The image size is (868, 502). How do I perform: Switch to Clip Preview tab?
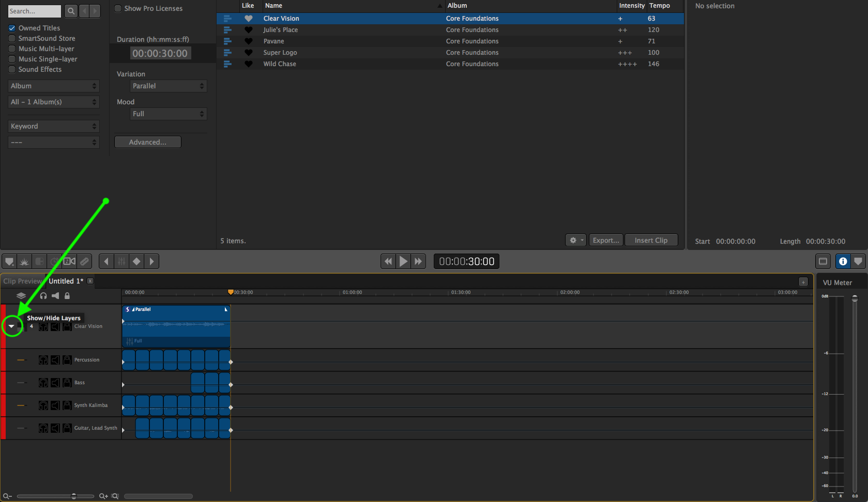coord(22,281)
